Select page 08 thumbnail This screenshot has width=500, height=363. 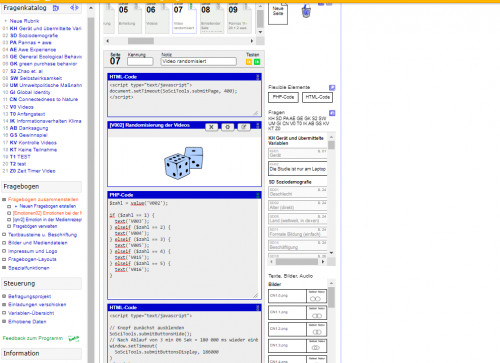(x=212, y=18)
